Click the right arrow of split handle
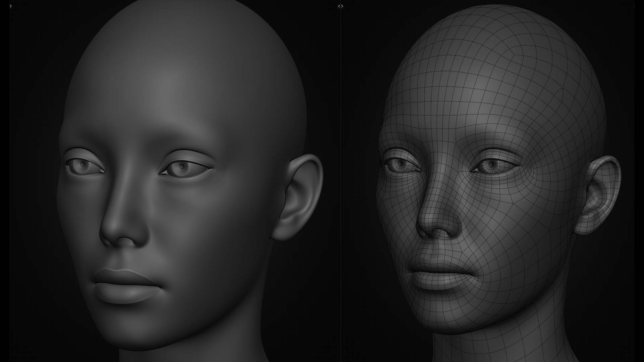644x362 pixels. pyautogui.click(x=342, y=6)
